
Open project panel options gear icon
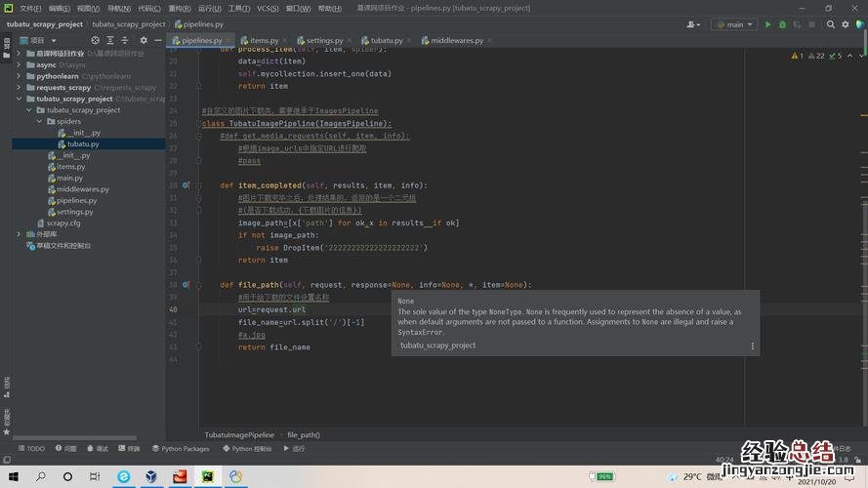(144, 41)
